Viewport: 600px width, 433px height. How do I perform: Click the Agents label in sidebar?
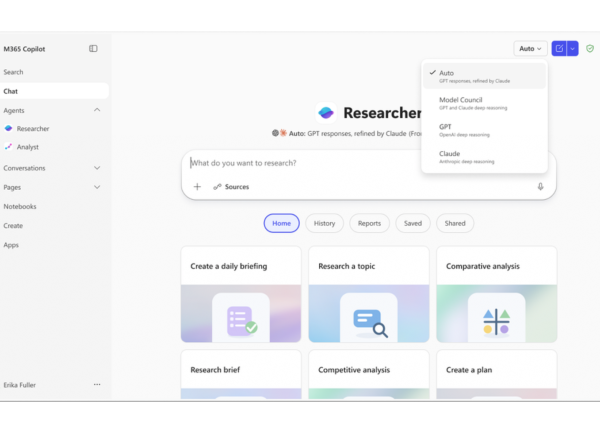coord(14,110)
